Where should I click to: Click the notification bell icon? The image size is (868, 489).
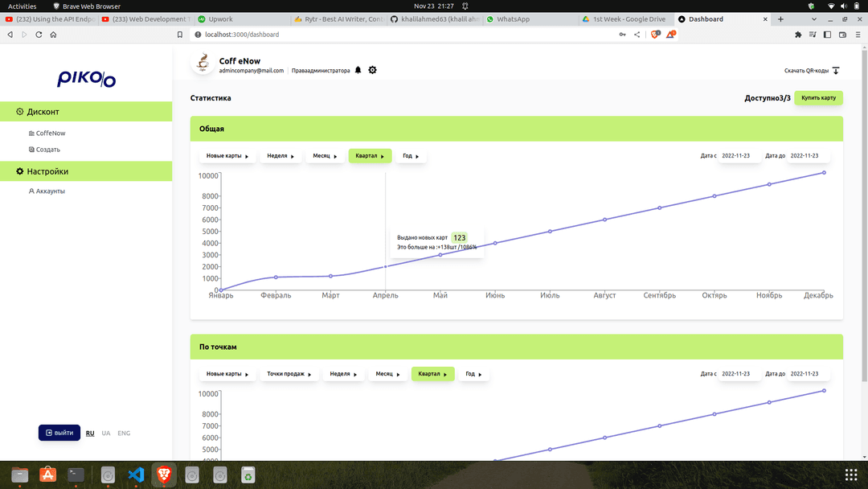click(x=358, y=70)
